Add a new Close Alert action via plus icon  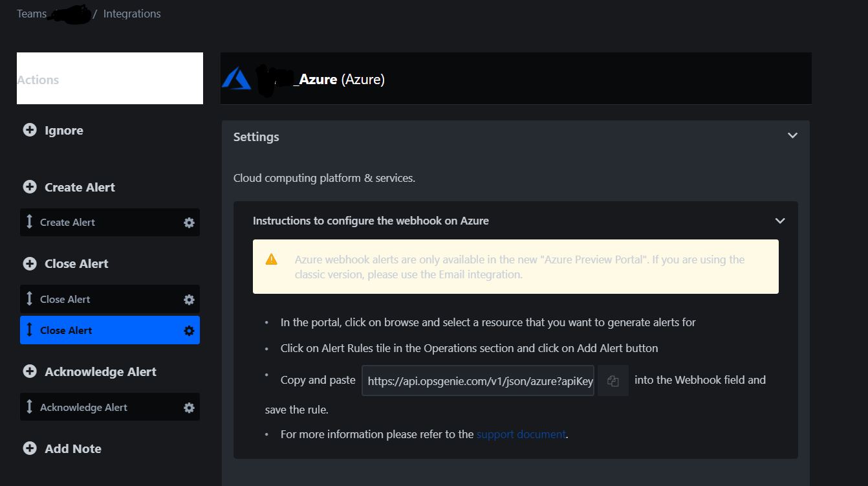(29, 263)
